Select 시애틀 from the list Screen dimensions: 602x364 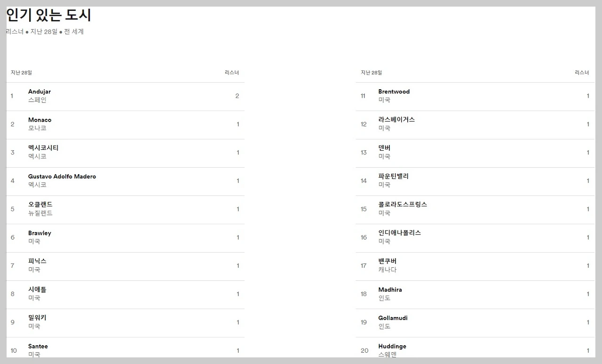(x=38, y=289)
